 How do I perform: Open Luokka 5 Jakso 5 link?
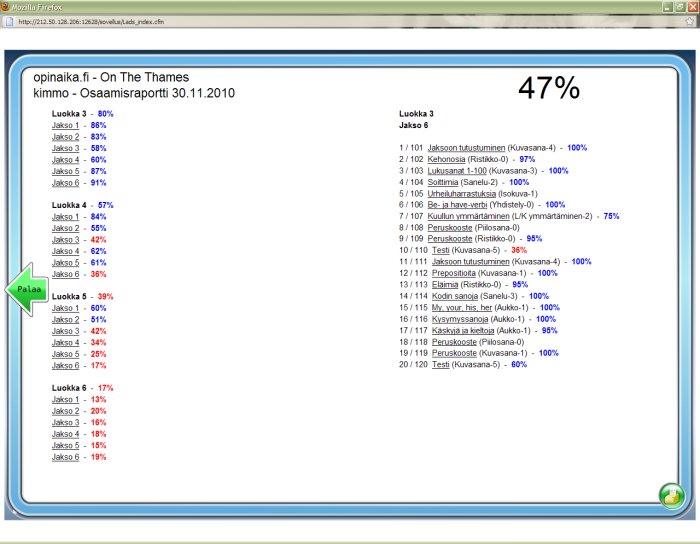[65, 354]
